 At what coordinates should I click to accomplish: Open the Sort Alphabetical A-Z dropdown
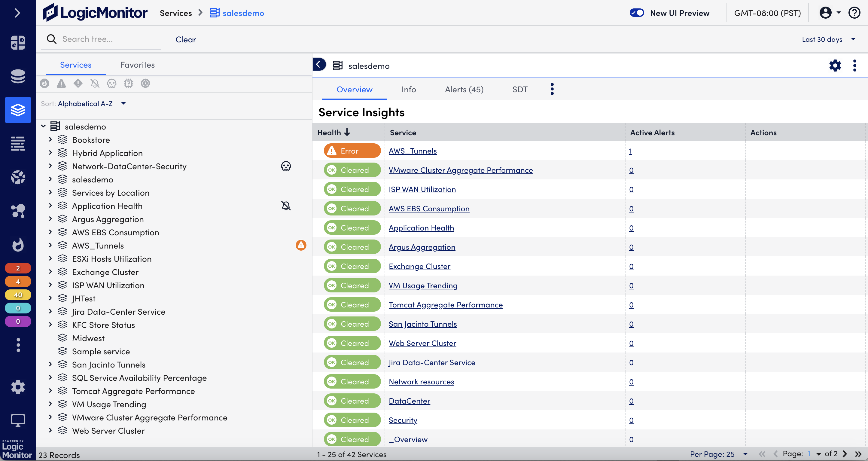[123, 103]
